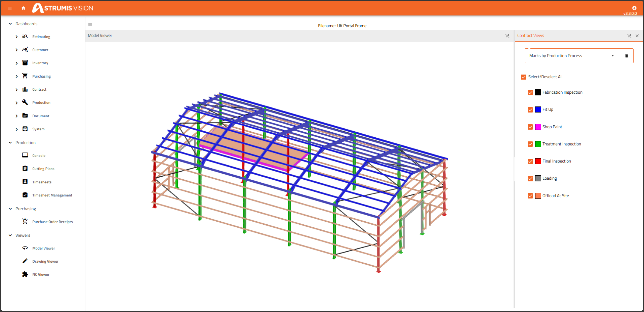Click the Production wrench icon

tap(25, 102)
